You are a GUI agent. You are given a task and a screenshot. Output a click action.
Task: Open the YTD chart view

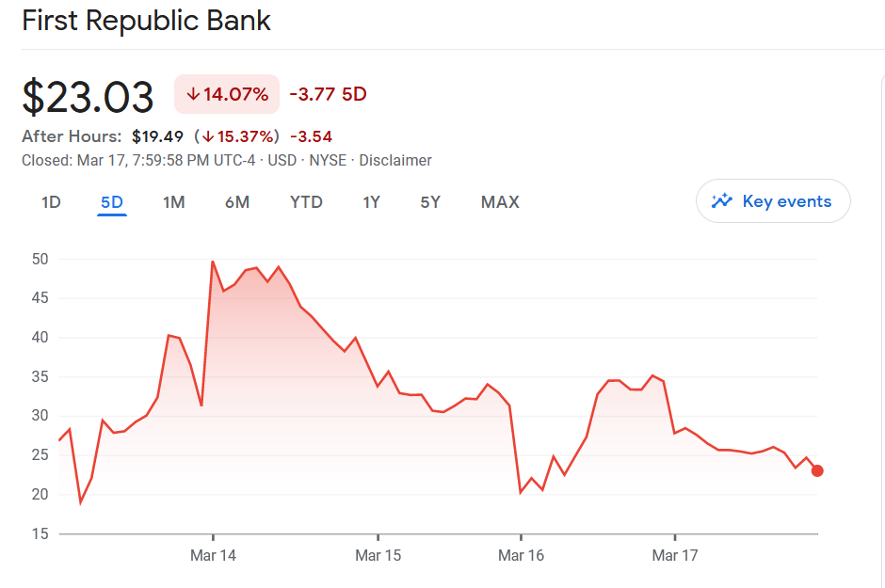pyautogui.click(x=306, y=202)
